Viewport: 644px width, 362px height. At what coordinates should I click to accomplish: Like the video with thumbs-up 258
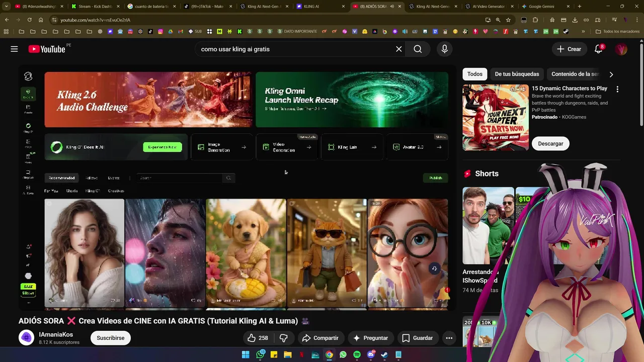coord(258,338)
